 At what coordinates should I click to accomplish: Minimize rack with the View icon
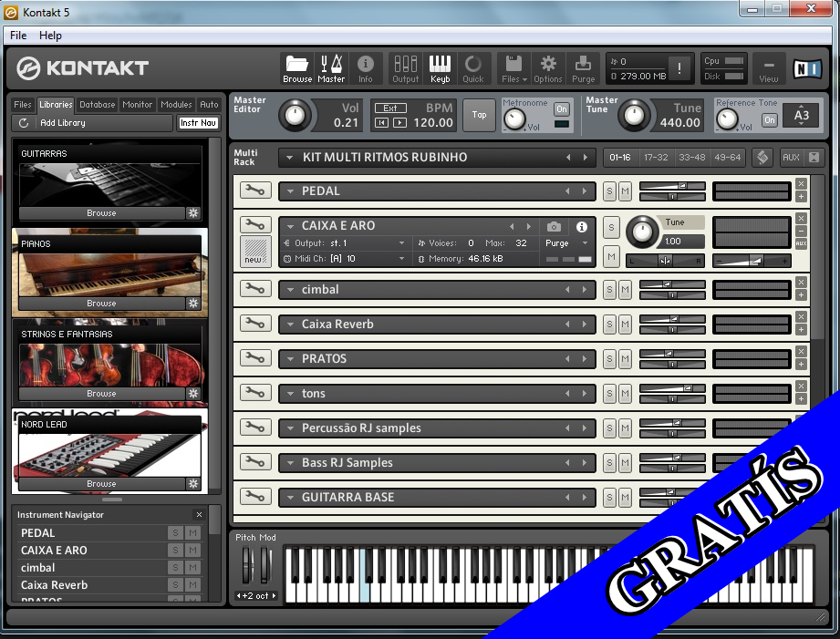pyautogui.click(x=768, y=69)
